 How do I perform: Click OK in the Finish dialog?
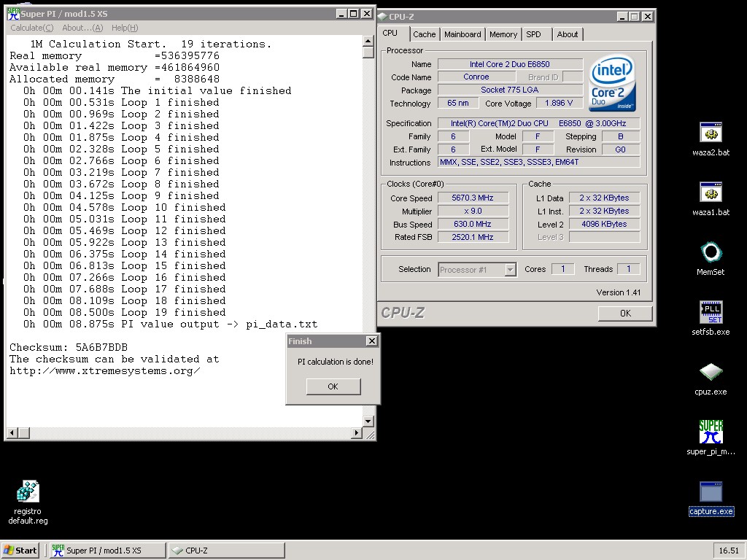[333, 386]
